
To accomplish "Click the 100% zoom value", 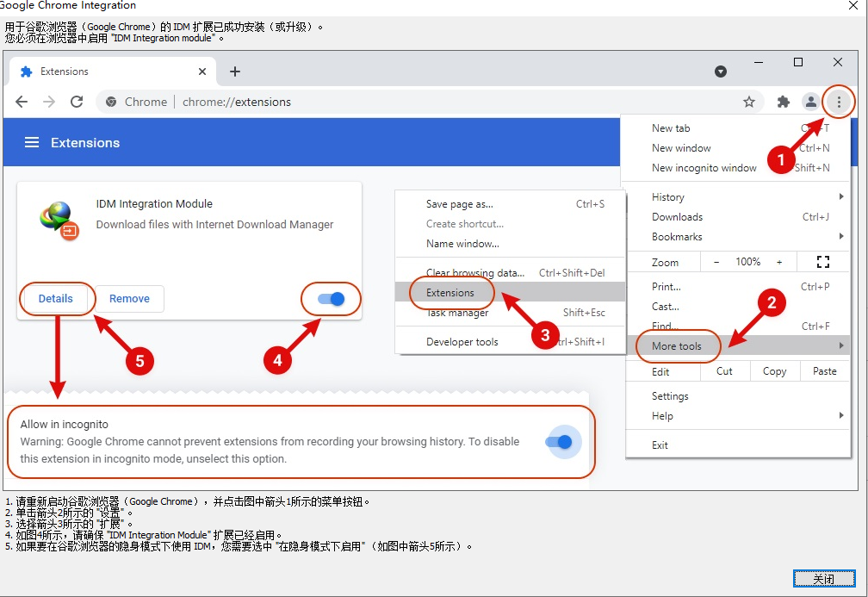I will coord(747,262).
